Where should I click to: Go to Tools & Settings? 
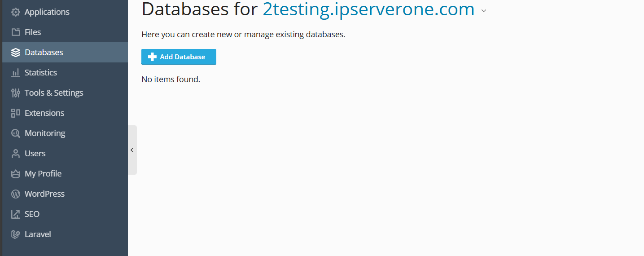tap(54, 93)
